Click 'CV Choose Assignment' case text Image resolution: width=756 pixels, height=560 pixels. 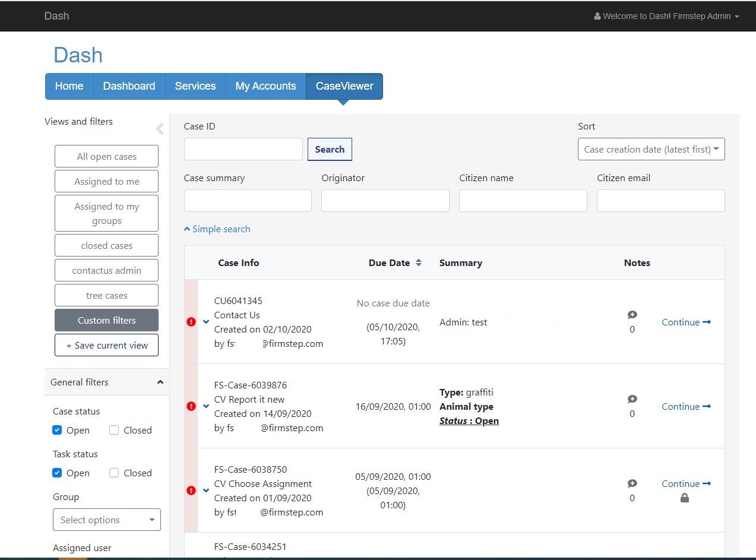263,484
